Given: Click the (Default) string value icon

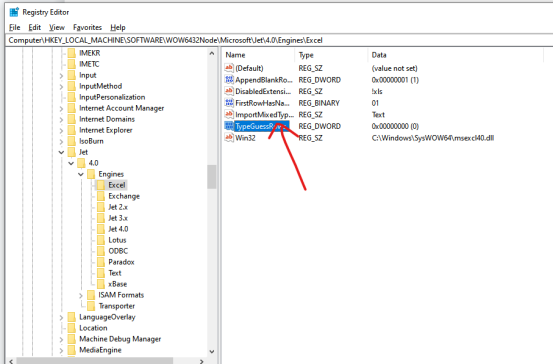Looking at the screenshot, I should [229, 68].
